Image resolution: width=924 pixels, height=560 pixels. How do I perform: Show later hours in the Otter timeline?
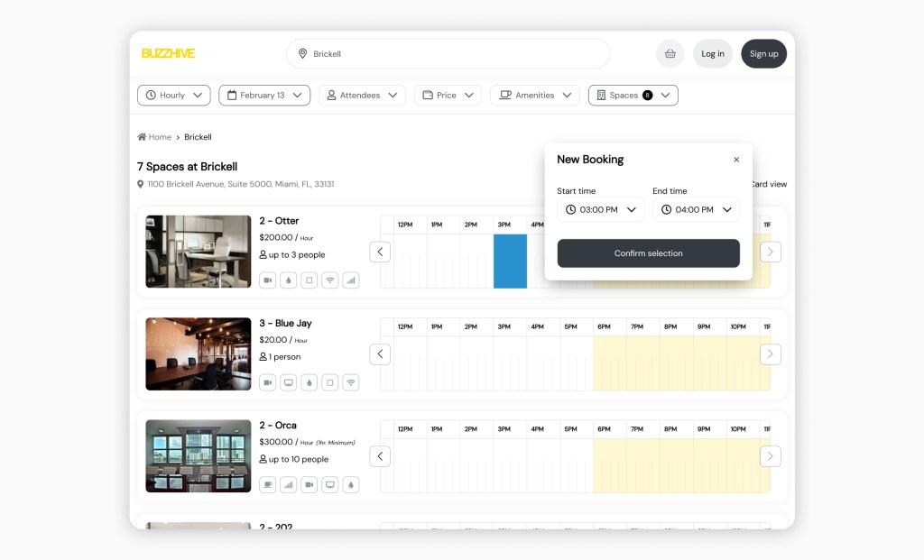tap(771, 252)
